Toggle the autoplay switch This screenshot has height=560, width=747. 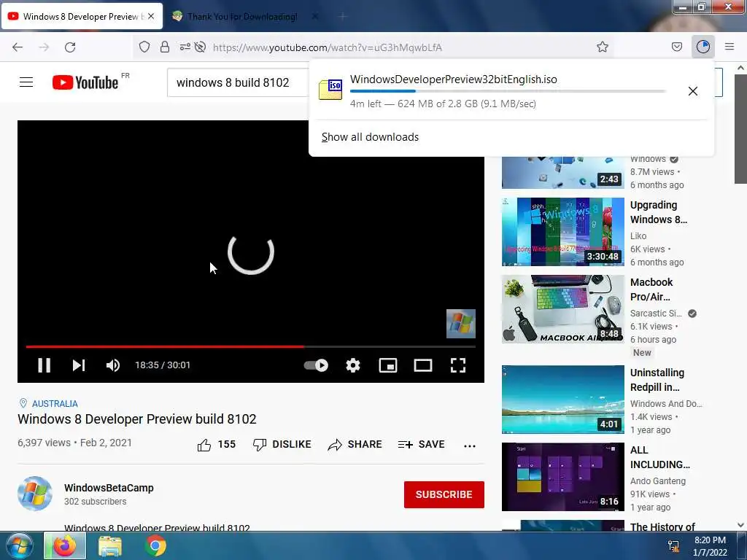point(316,365)
